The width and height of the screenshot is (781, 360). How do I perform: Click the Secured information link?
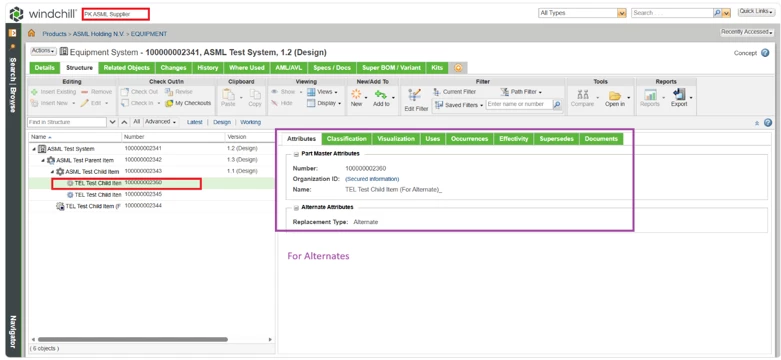[372, 179]
